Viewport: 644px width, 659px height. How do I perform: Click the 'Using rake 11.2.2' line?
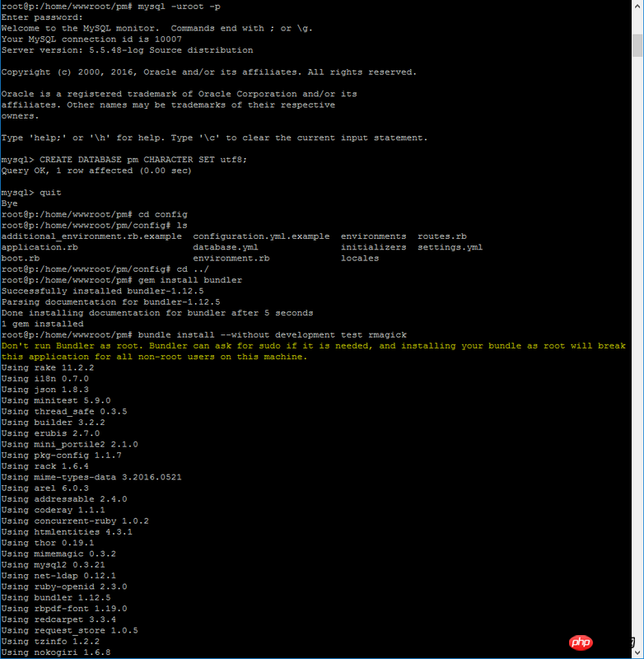point(48,367)
